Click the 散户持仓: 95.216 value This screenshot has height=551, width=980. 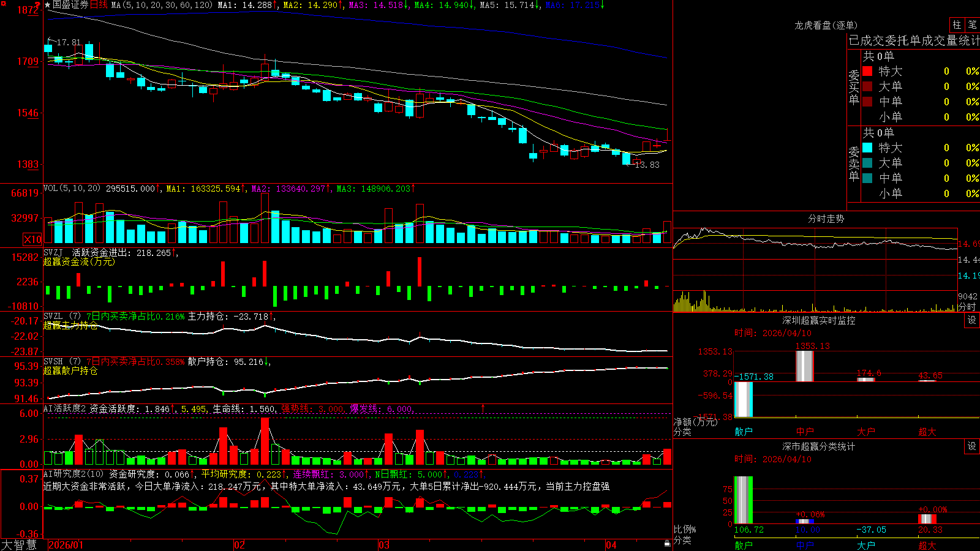(225, 362)
